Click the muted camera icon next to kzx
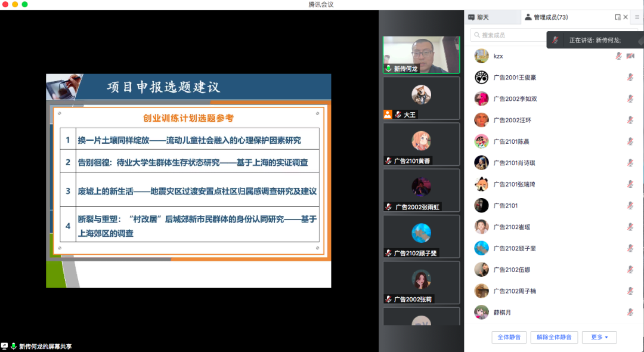644x352 pixels. pyautogui.click(x=630, y=56)
